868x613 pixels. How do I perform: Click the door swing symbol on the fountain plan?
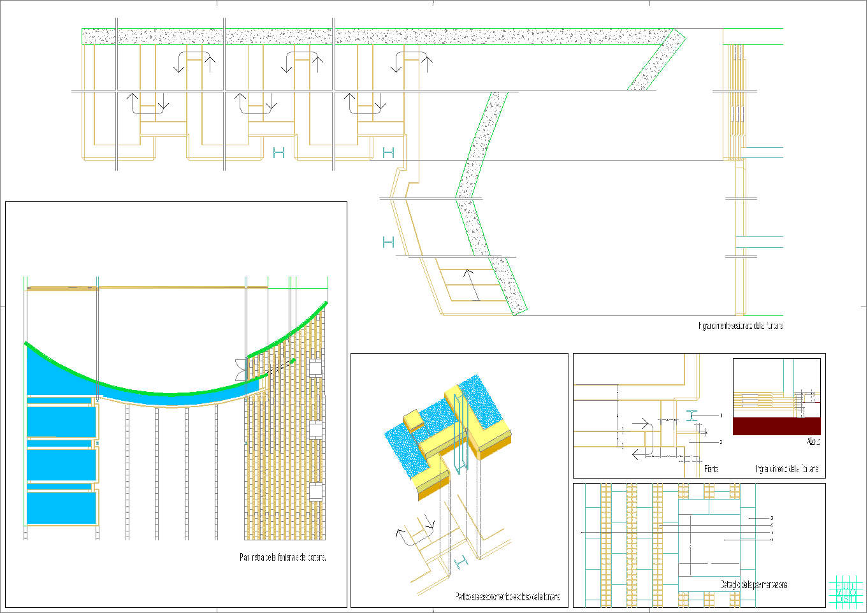coord(241,370)
